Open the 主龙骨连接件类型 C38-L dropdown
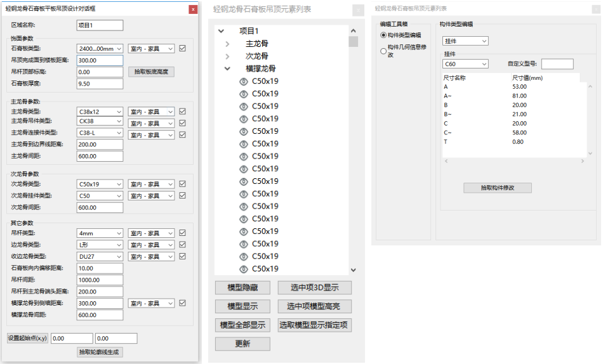 coord(100,133)
